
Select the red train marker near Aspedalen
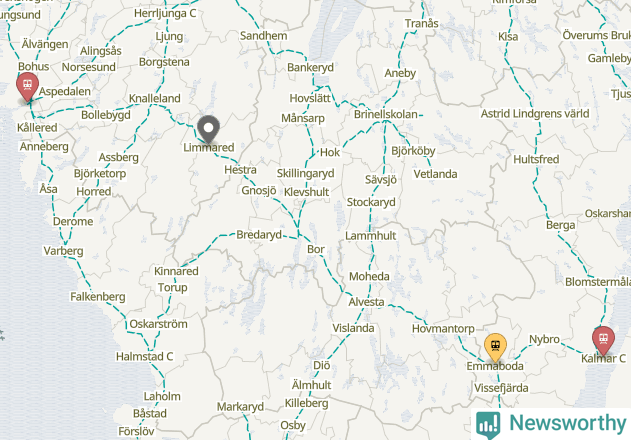tap(27, 87)
